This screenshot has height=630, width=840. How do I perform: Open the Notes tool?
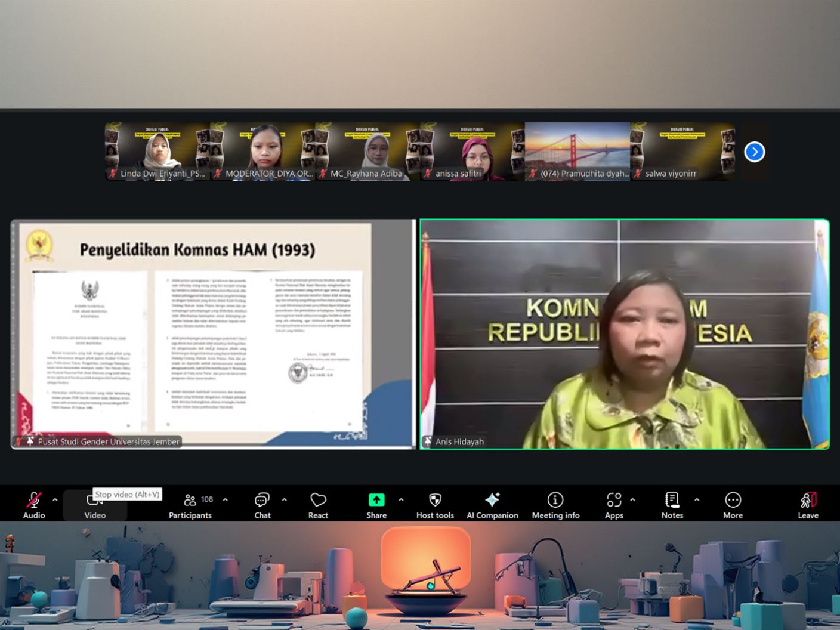[x=672, y=505]
